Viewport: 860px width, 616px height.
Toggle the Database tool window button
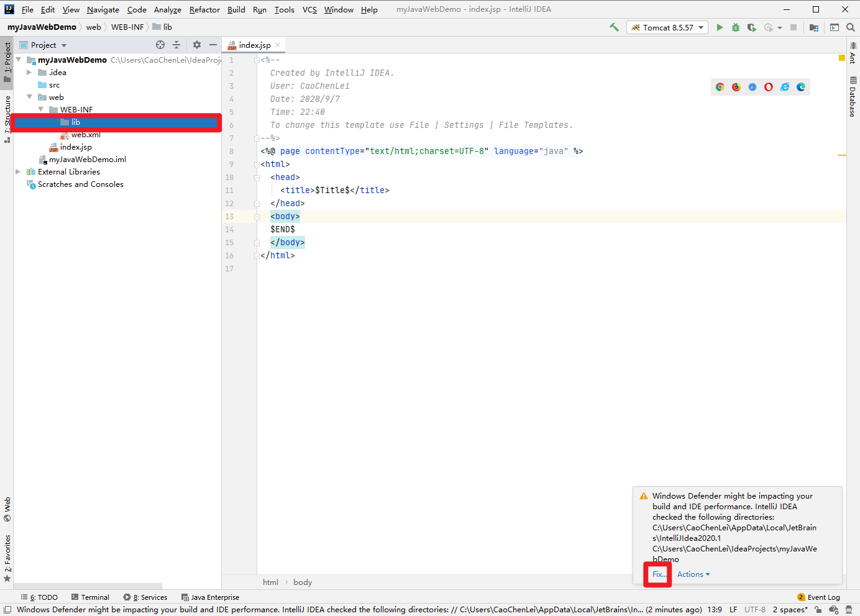(x=853, y=97)
